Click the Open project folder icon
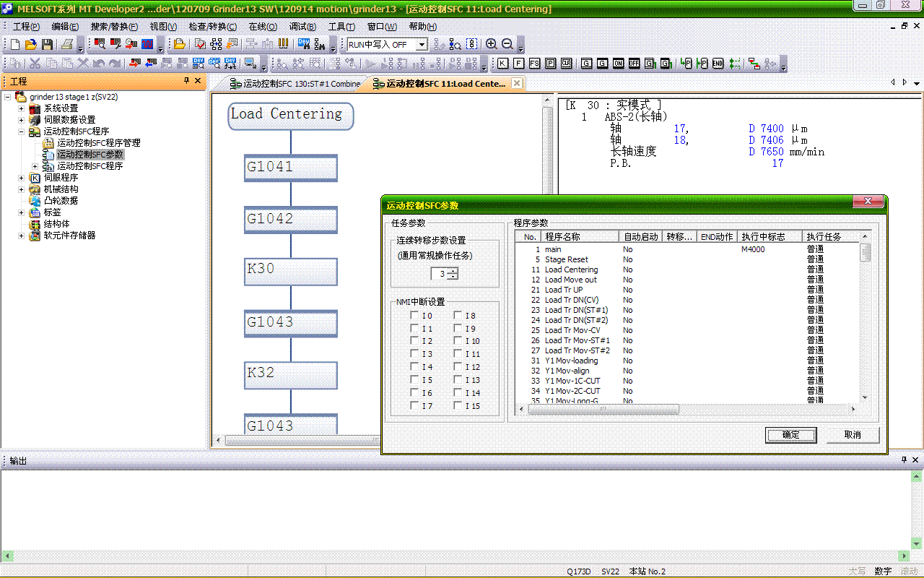924x578 pixels. tap(31, 44)
